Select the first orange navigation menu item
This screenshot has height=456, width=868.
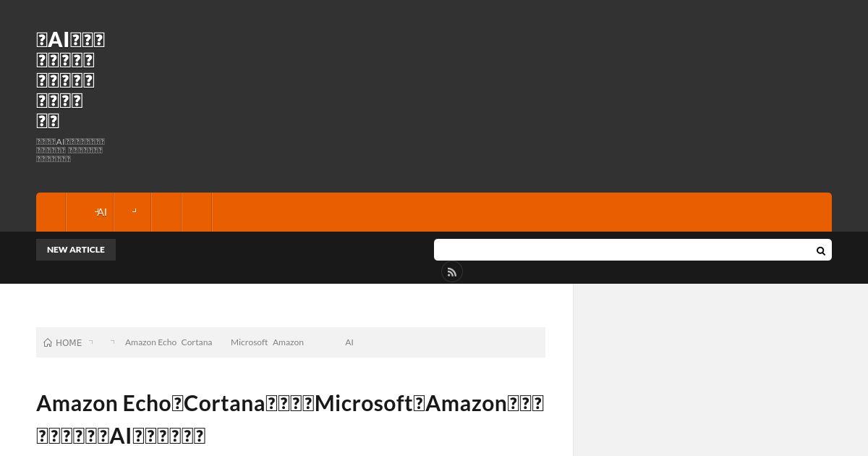[51, 212]
